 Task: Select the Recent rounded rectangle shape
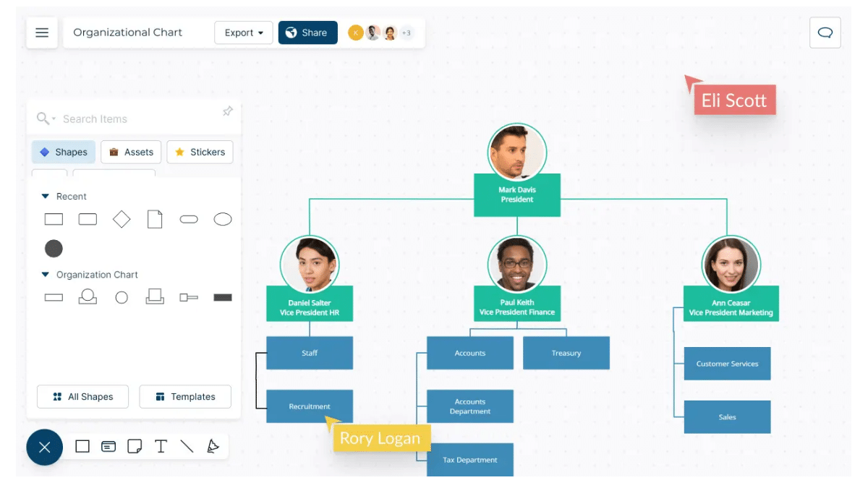click(x=88, y=219)
